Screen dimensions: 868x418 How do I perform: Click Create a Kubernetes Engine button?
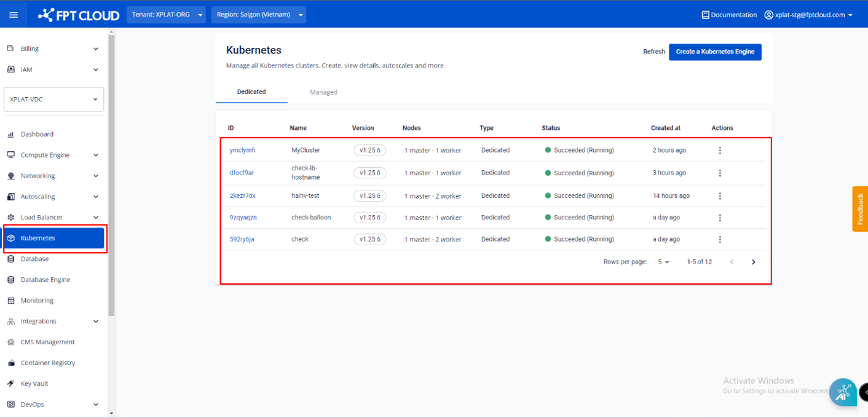tap(715, 52)
